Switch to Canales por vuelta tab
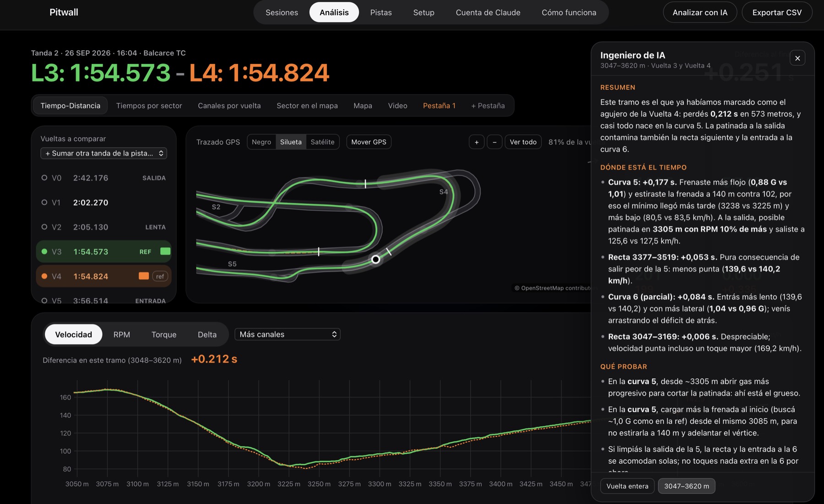824x504 pixels. click(x=229, y=106)
